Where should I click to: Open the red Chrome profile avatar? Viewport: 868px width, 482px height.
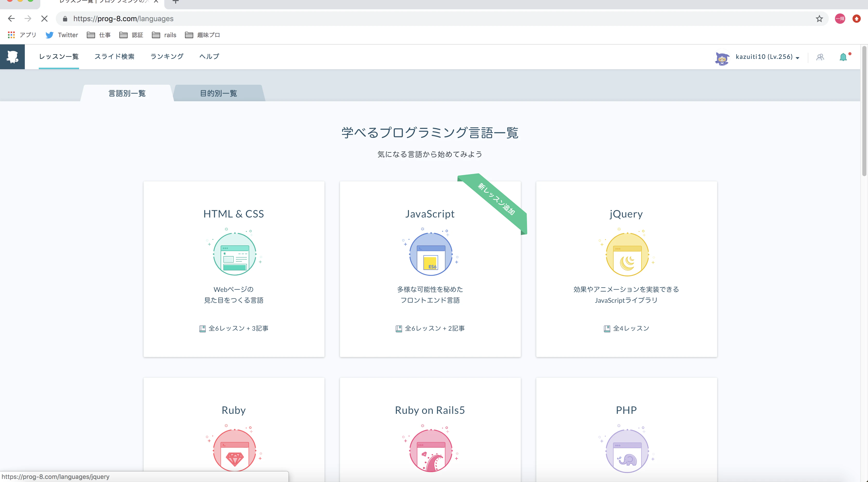tap(840, 19)
